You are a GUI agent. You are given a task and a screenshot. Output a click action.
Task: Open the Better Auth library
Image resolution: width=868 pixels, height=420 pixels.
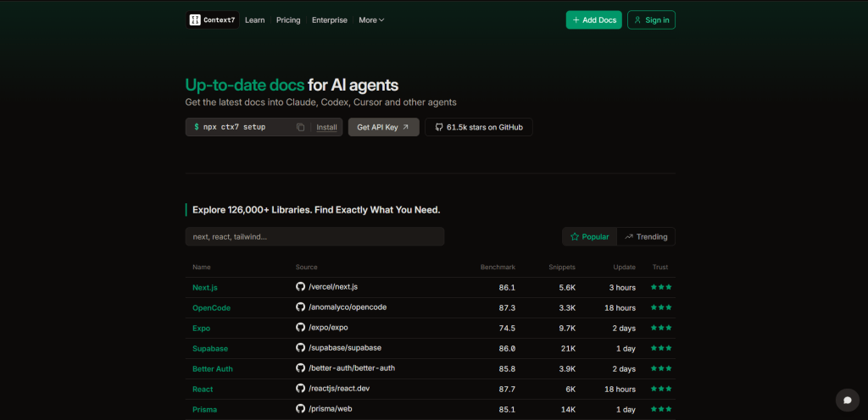coord(213,368)
